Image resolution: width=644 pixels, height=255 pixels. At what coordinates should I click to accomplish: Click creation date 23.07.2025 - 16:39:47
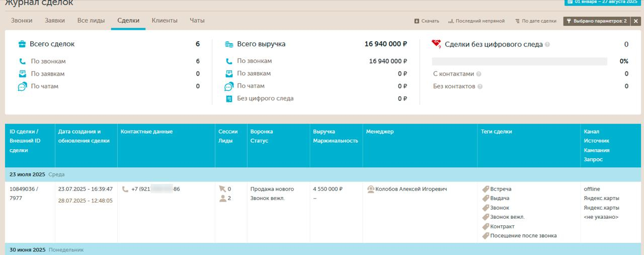[x=86, y=189]
